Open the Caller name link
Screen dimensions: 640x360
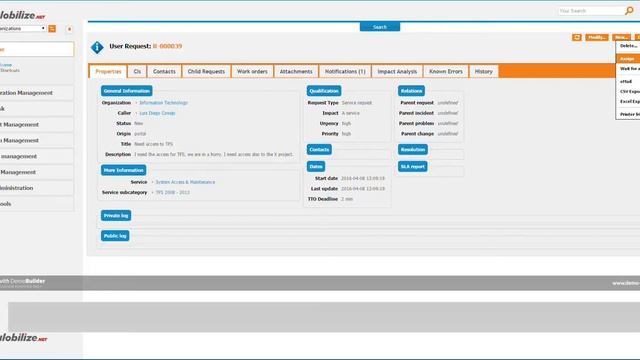point(157,113)
